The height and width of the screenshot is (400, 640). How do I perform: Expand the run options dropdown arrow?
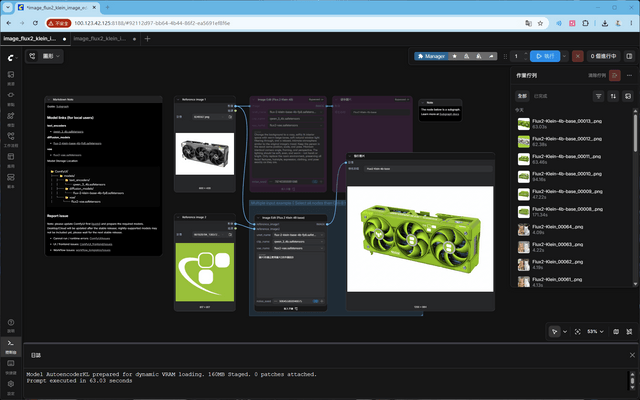564,56
